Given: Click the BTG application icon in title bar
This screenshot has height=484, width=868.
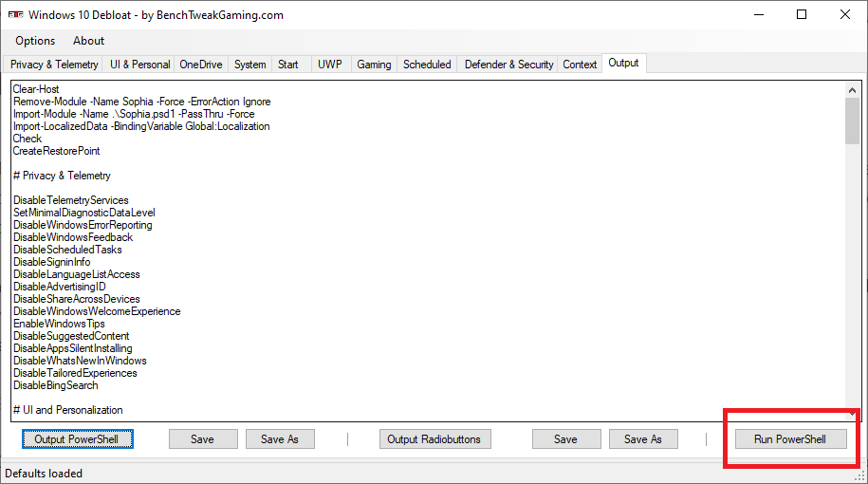Looking at the screenshot, I should click(x=15, y=14).
